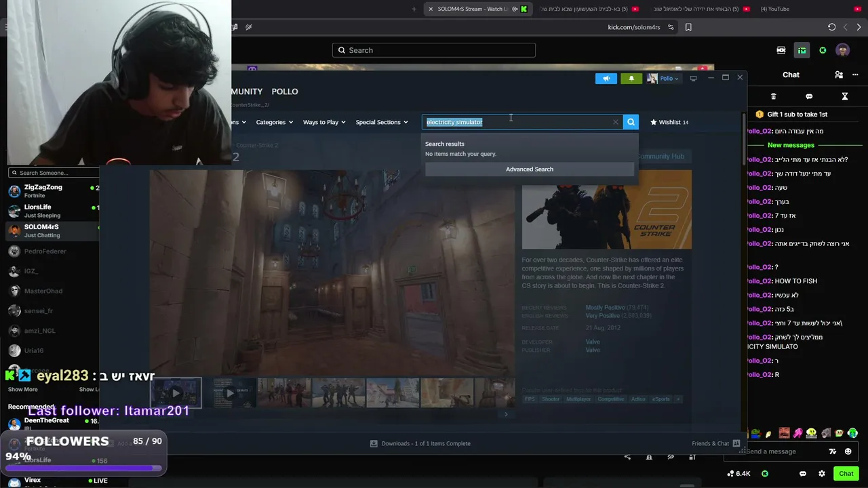Expand the Special Sections dropdown
The width and height of the screenshot is (868, 488).
pos(382,122)
